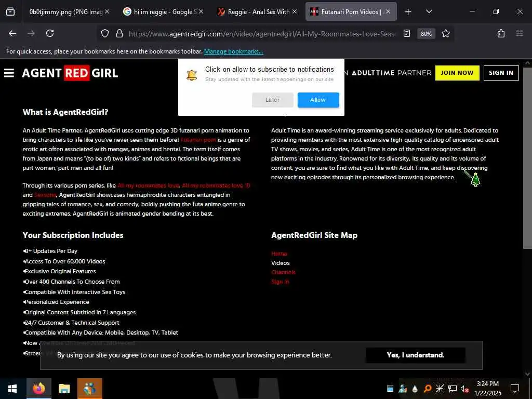Viewport: 532px width, 399px height.
Task: Toggle reader view icon
Action: [407, 34]
